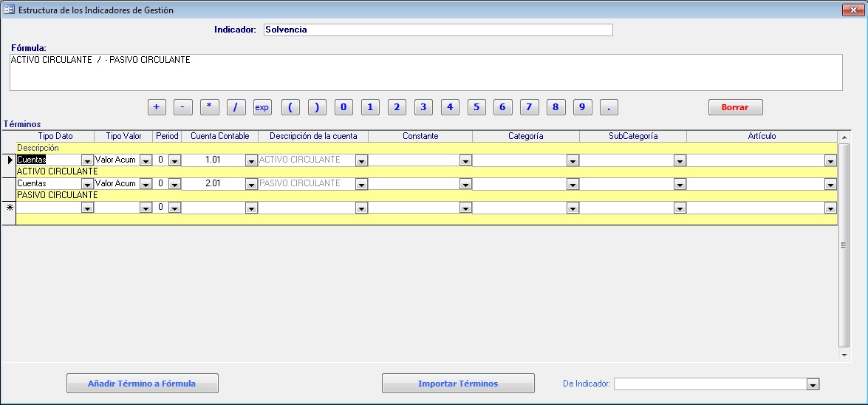Open Period dropdown in ACTIVO CIRCULANTE row
This screenshot has height=405, width=868.
174,160
